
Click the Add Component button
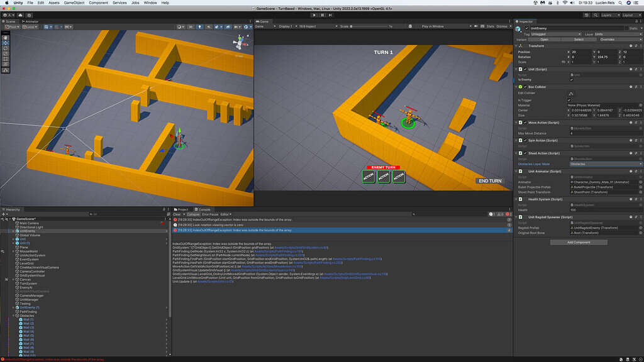click(x=579, y=242)
